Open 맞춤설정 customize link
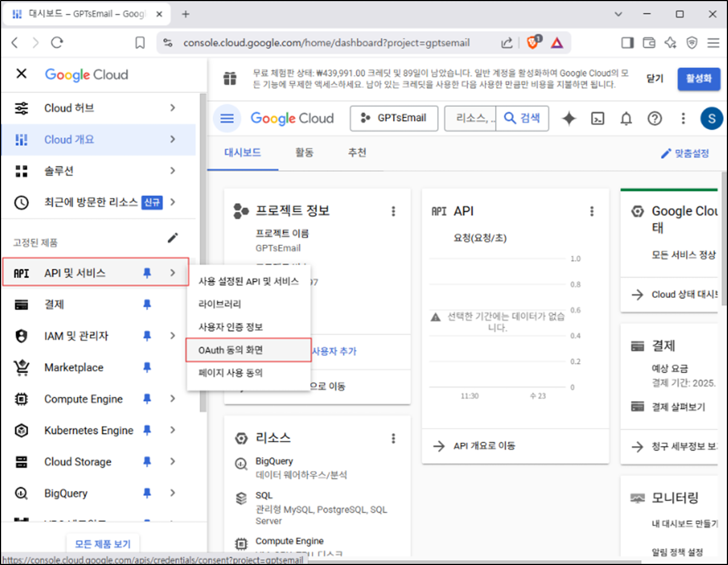 685,154
